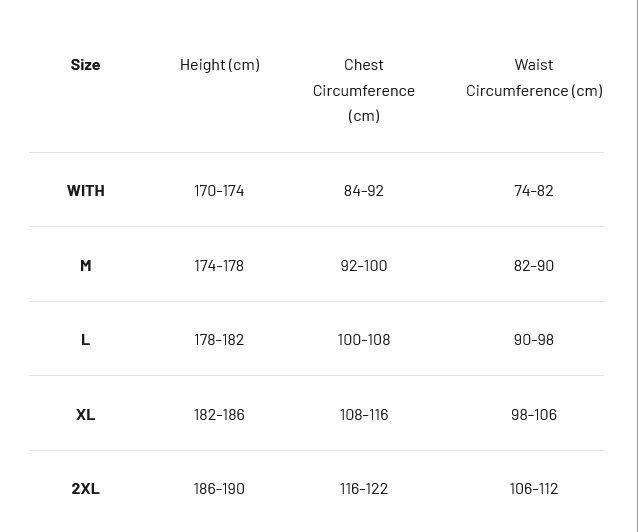Click the 186-190 height cell

pos(219,488)
